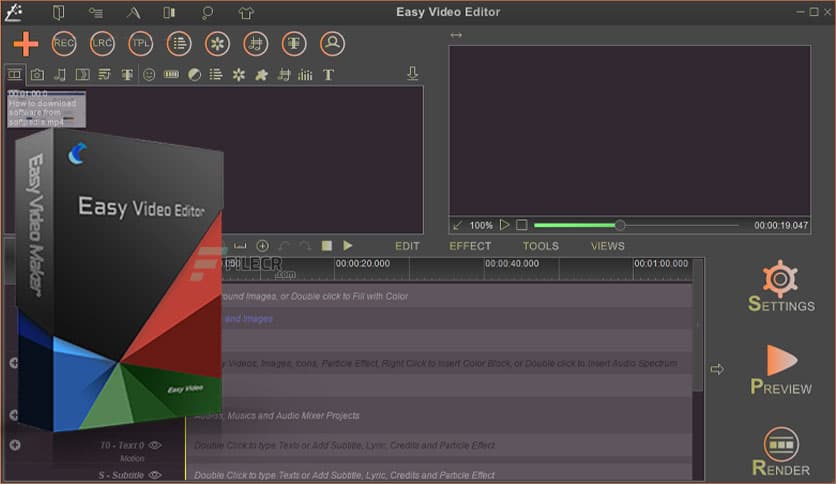Select the music note audio library icon
836x484 pixels.
tap(60, 75)
